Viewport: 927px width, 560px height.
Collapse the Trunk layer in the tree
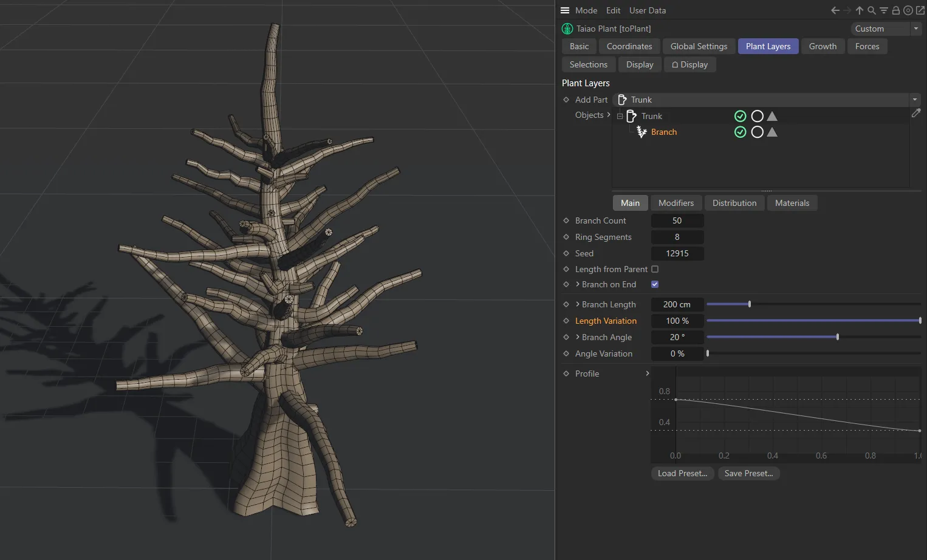[620, 116]
